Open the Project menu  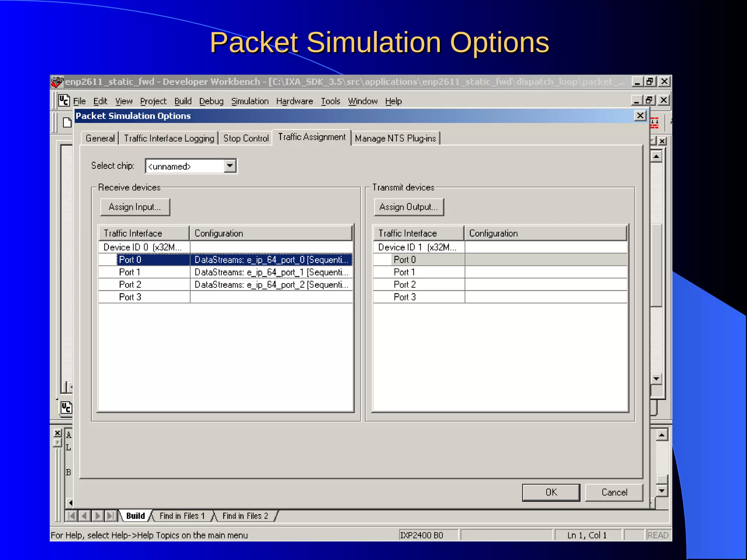point(153,101)
